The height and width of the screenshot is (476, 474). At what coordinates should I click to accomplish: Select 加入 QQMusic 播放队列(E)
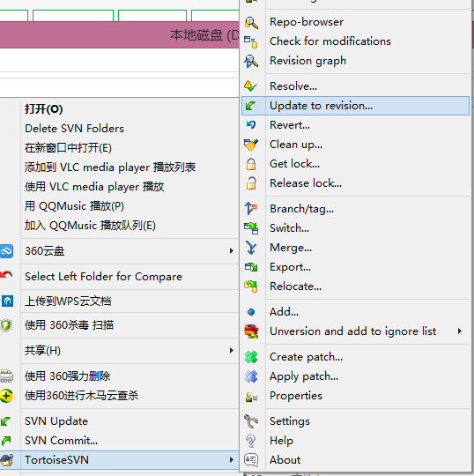tap(120, 226)
